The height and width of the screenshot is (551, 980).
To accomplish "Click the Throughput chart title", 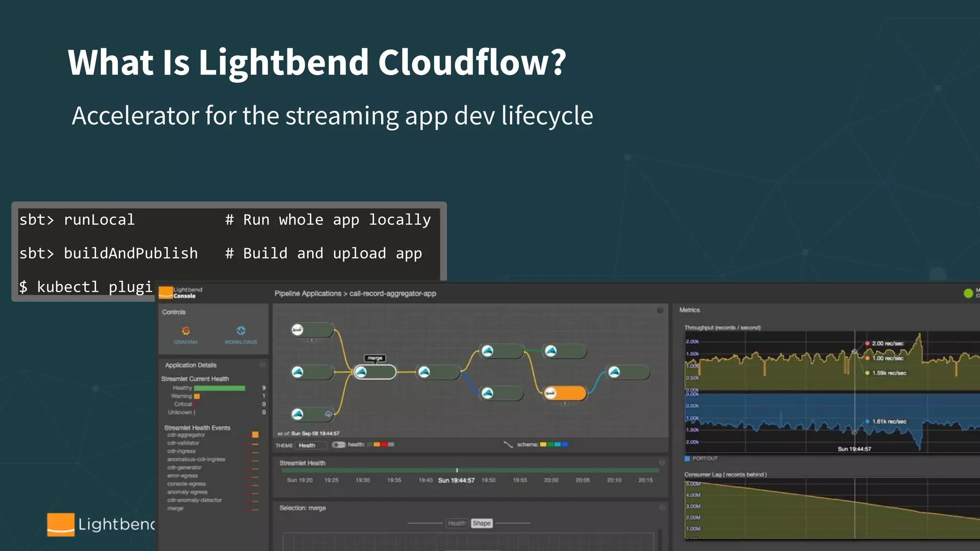I will coord(722,328).
